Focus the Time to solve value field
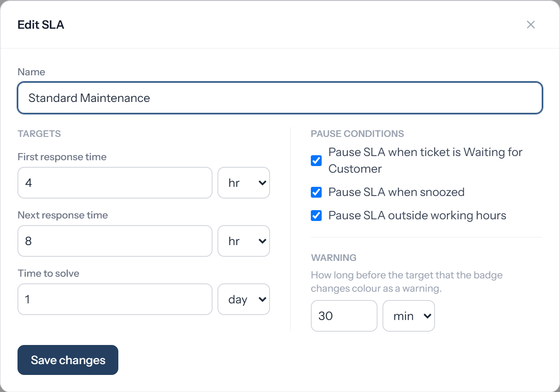 click(x=115, y=299)
